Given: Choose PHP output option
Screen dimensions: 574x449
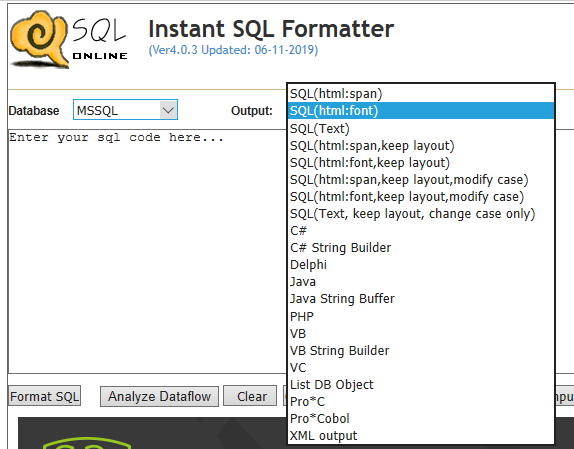Looking at the screenshot, I should click(421, 316).
